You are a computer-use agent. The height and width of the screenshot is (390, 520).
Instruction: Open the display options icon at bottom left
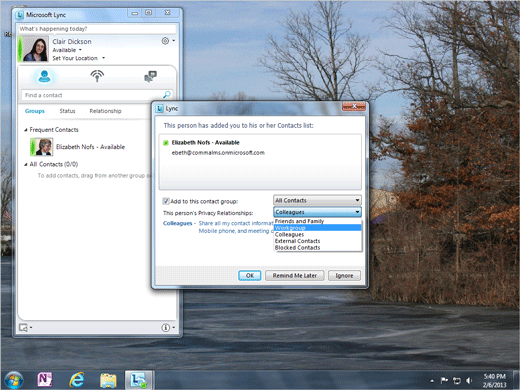pyautogui.click(x=25, y=328)
